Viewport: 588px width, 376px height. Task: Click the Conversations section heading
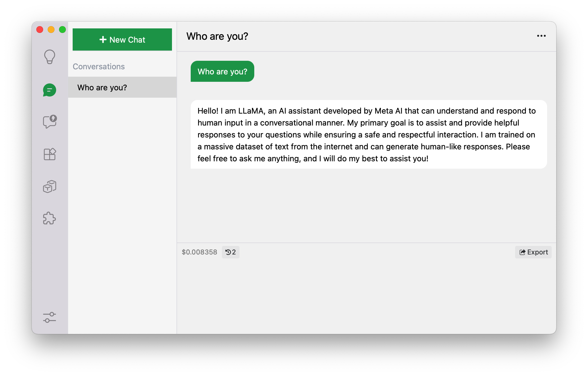tap(99, 66)
